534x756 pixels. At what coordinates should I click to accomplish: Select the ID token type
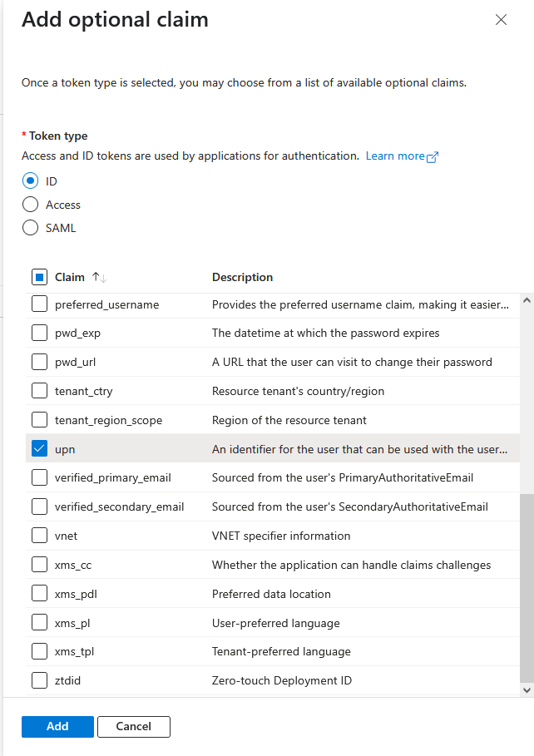31,180
